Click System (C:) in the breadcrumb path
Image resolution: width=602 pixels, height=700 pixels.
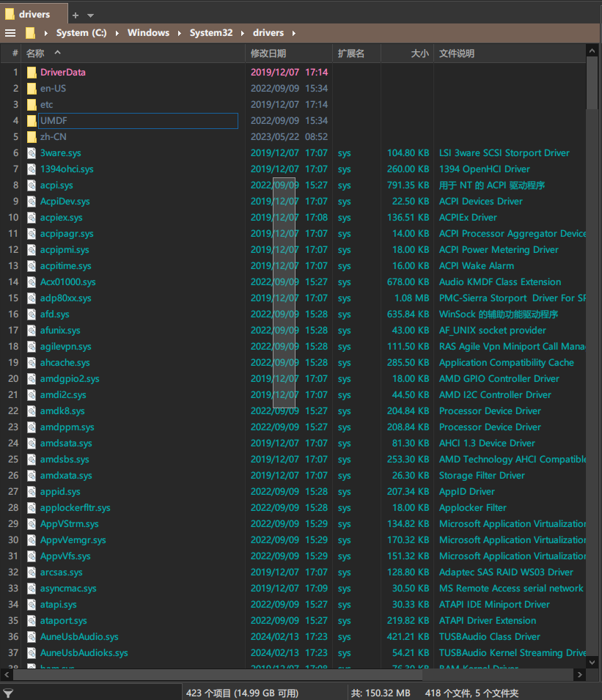tap(82, 33)
